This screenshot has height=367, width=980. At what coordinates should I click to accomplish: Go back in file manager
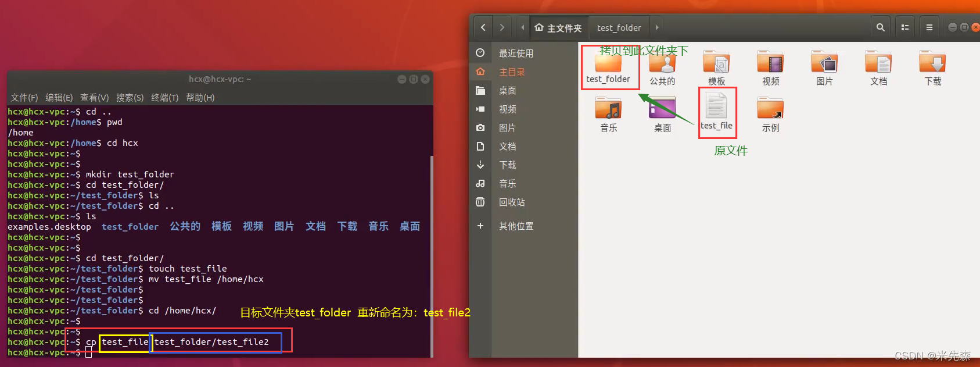tap(483, 27)
